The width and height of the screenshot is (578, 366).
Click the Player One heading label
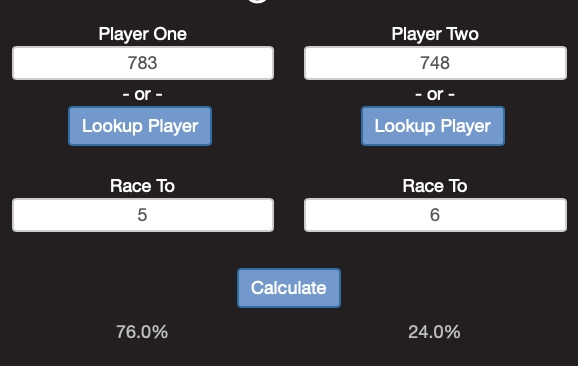pyautogui.click(x=143, y=34)
